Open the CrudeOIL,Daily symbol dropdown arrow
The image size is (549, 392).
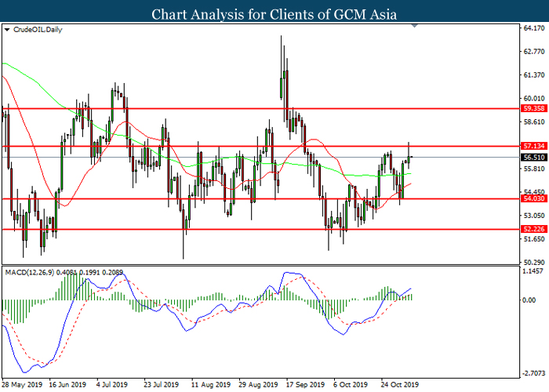point(7,30)
